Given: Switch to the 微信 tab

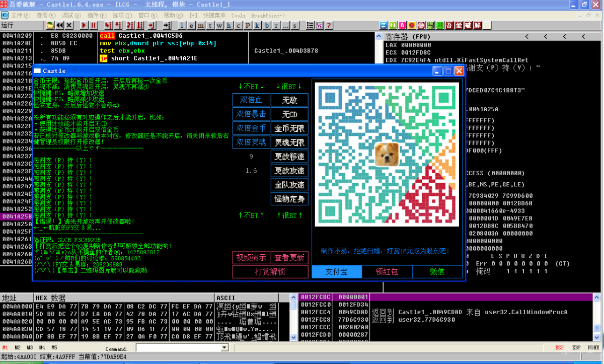Looking at the screenshot, I should 437,272.
